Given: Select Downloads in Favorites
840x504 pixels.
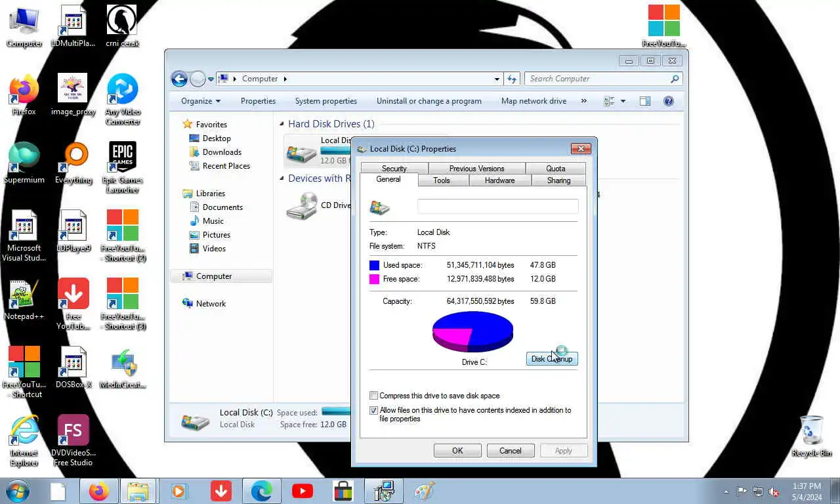Looking at the screenshot, I should point(222,152).
